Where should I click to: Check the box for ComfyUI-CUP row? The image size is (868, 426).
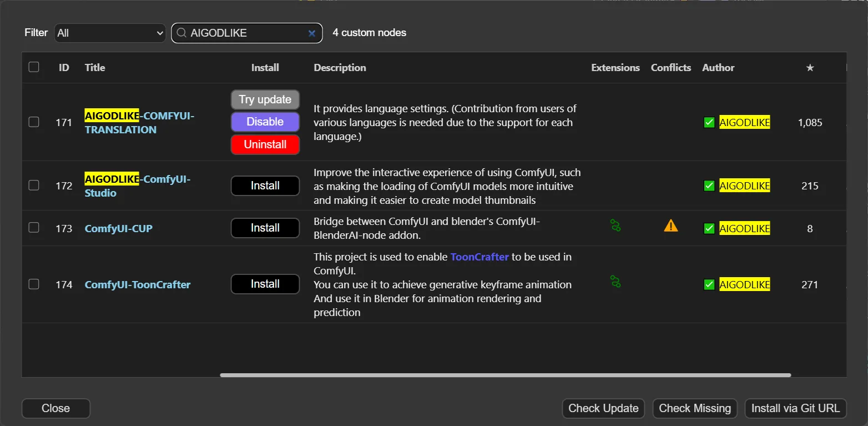(x=34, y=228)
